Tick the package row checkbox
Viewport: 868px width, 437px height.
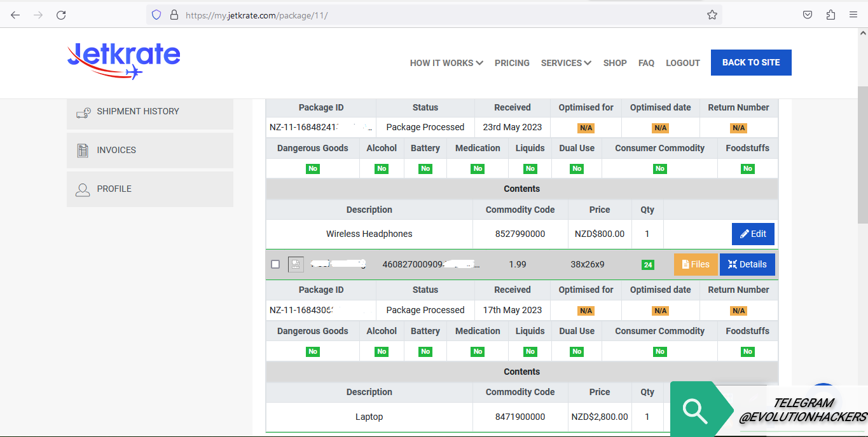[x=275, y=265]
